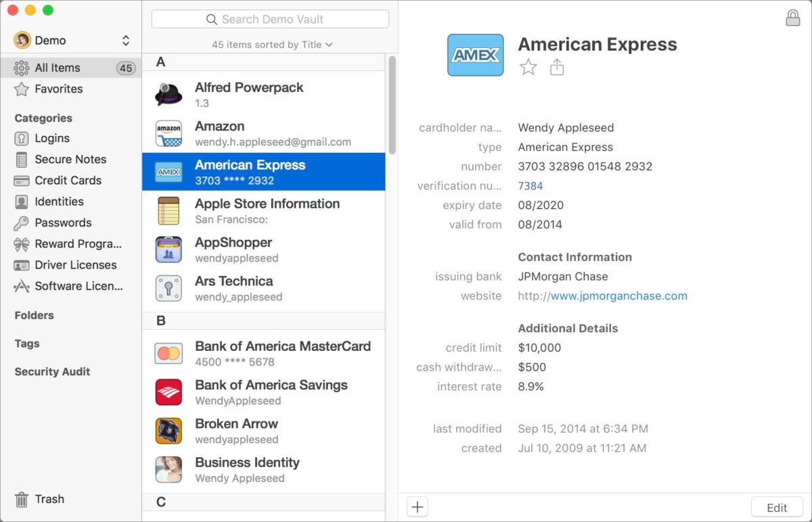Expand the Tags section
Screen dimensions: 812x522
click(27, 343)
